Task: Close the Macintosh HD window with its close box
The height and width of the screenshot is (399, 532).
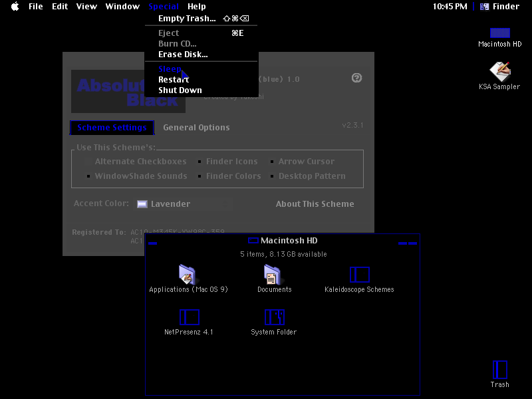Action: point(153,243)
